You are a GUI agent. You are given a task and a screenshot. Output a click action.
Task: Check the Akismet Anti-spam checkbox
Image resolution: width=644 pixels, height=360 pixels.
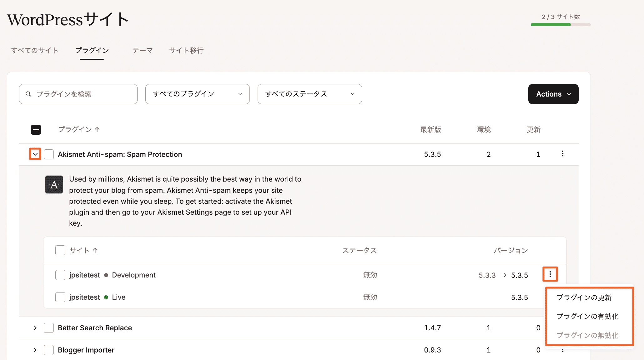tap(49, 154)
